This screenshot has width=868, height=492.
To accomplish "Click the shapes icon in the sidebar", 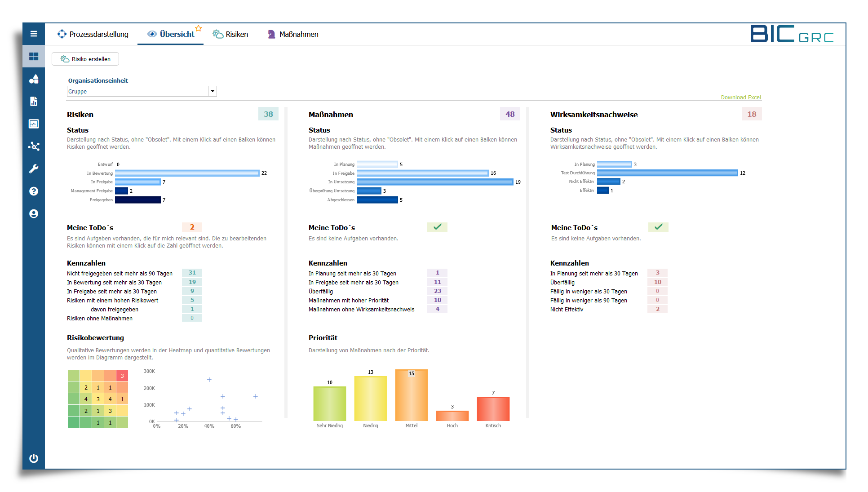I will (34, 79).
